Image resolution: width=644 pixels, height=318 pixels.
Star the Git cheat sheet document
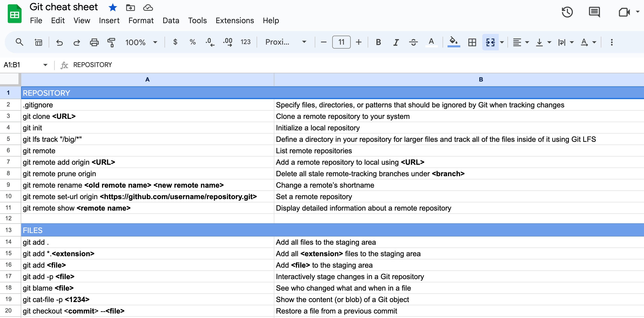(x=113, y=7)
